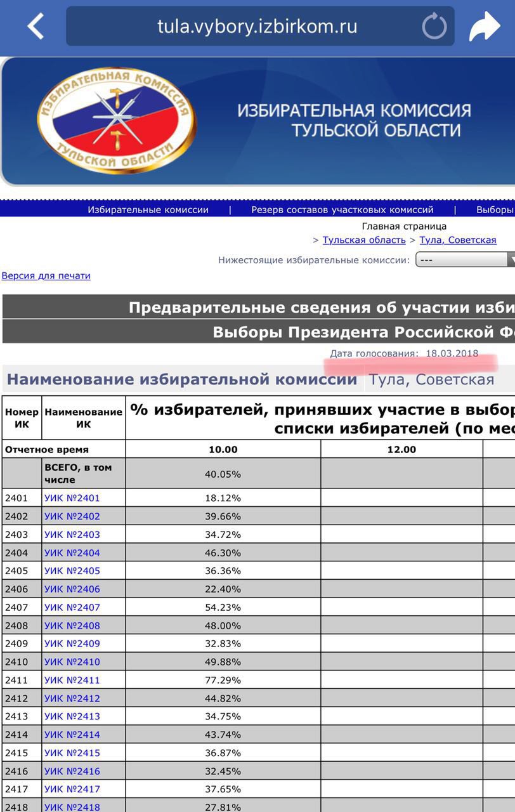
Task: Open Версия для печати link
Action: [x=46, y=275]
